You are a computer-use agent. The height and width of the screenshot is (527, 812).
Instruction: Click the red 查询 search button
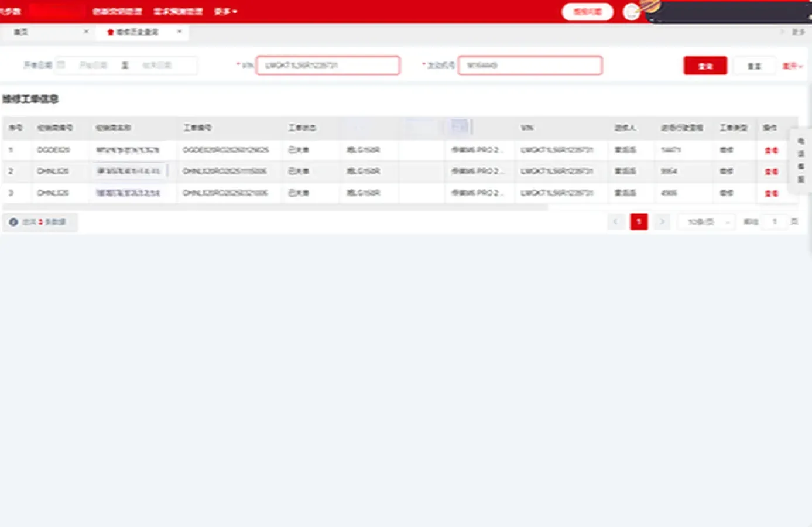point(705,66)
